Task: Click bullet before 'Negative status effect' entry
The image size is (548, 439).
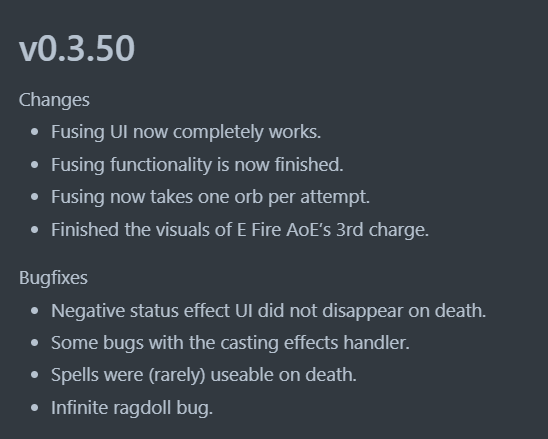Action: pyautogui.click(x=34, y=310)
